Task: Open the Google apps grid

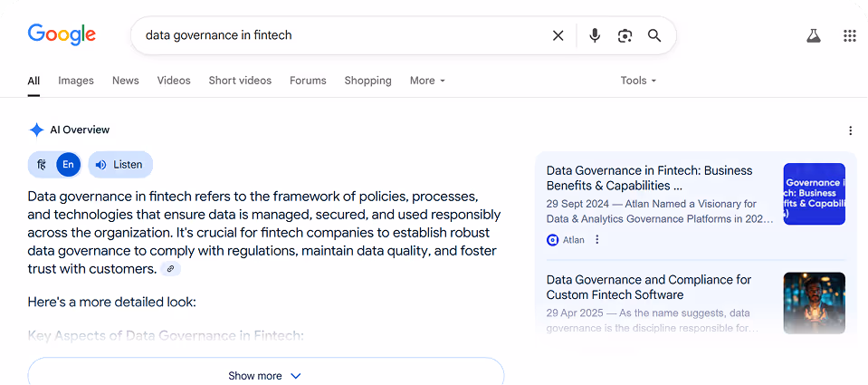Action: pyautogui.click(x=849, y=35)
